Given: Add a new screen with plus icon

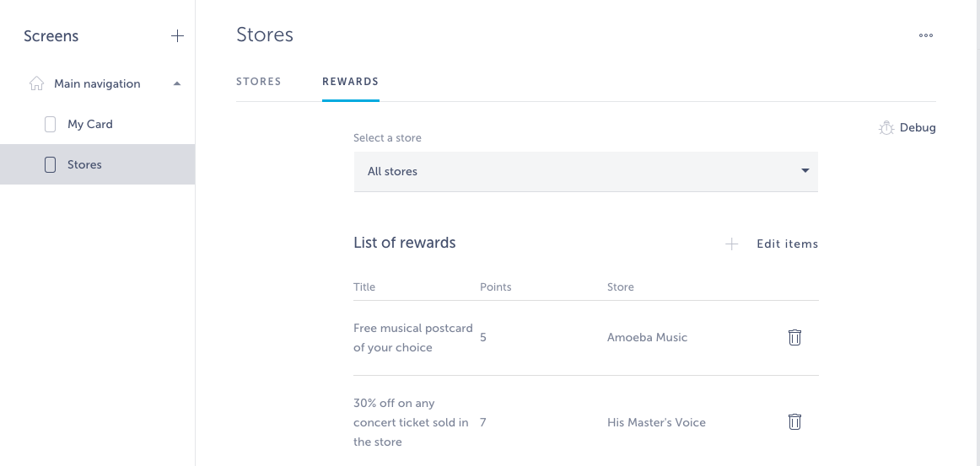Looking at the screenshot, I should coord(177,36).
